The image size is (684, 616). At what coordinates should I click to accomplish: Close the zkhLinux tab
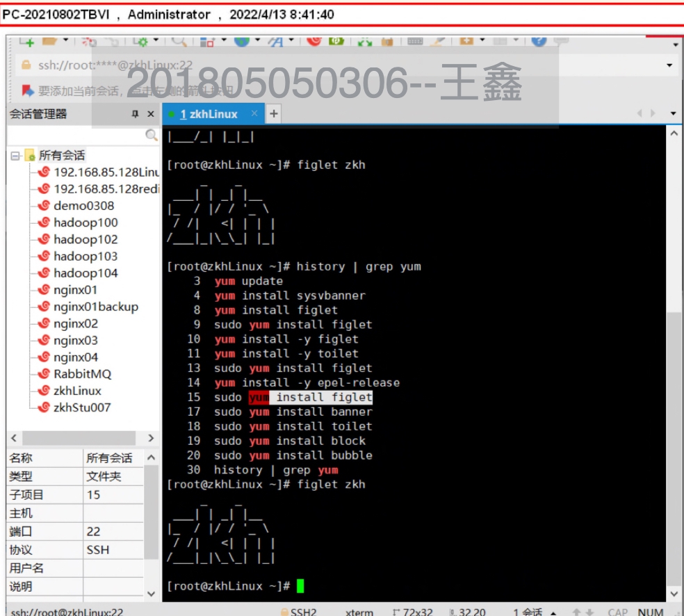254,114
